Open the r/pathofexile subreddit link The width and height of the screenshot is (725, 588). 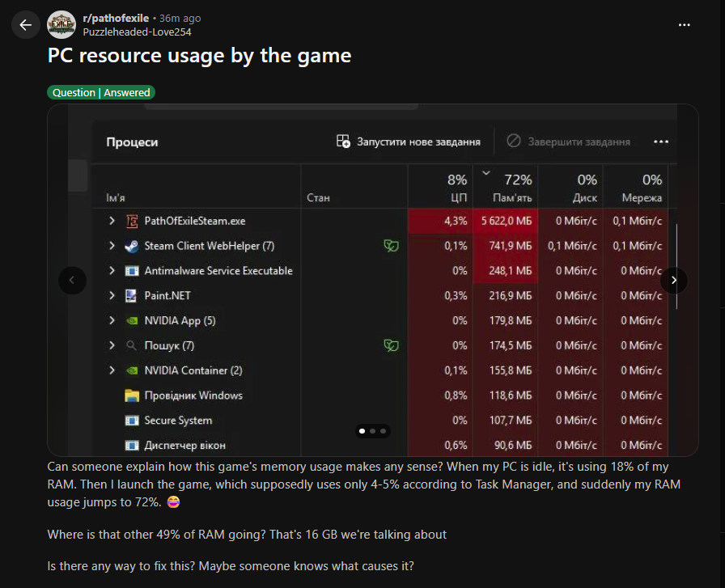tap(116, 19)
